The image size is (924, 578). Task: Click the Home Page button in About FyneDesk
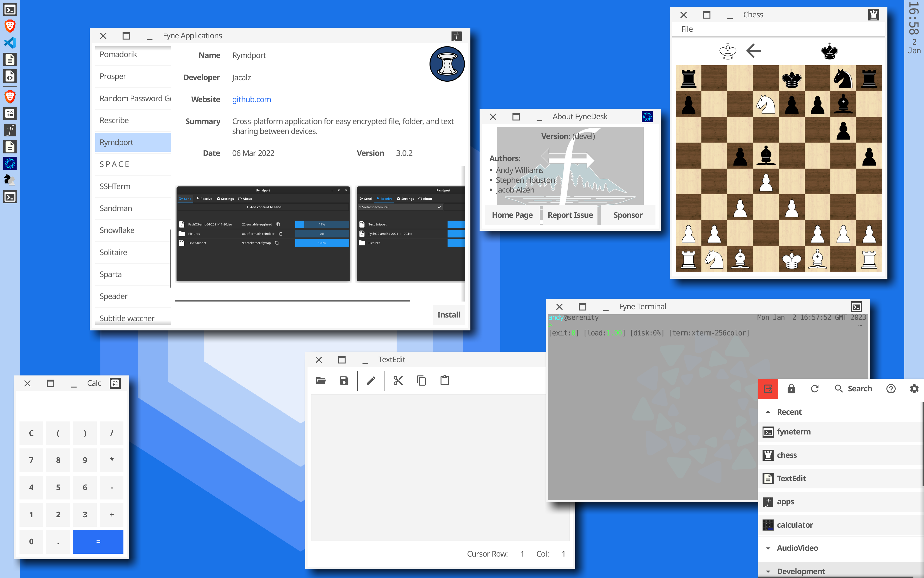click(512, 215)
